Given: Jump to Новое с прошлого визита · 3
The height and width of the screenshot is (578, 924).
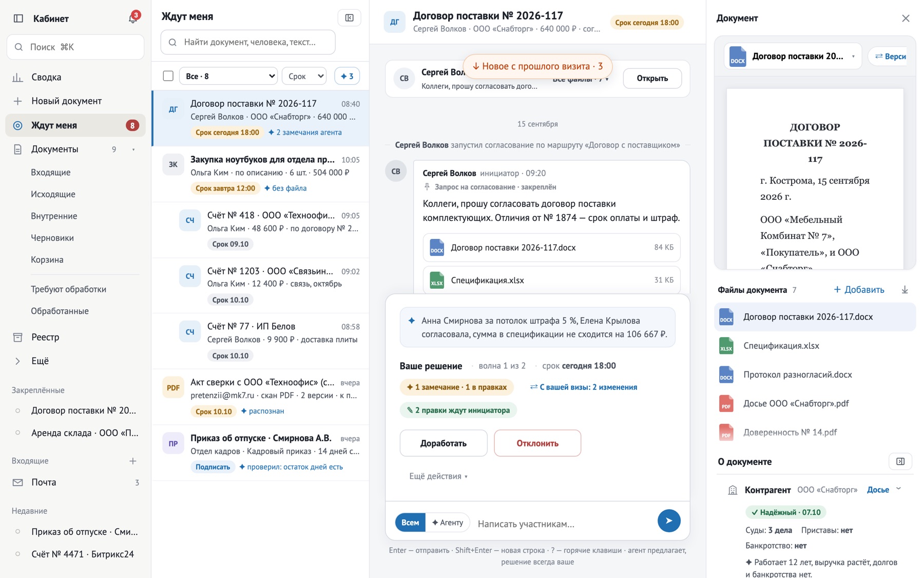Looking at the screenshot, I should tap(537, 66).
